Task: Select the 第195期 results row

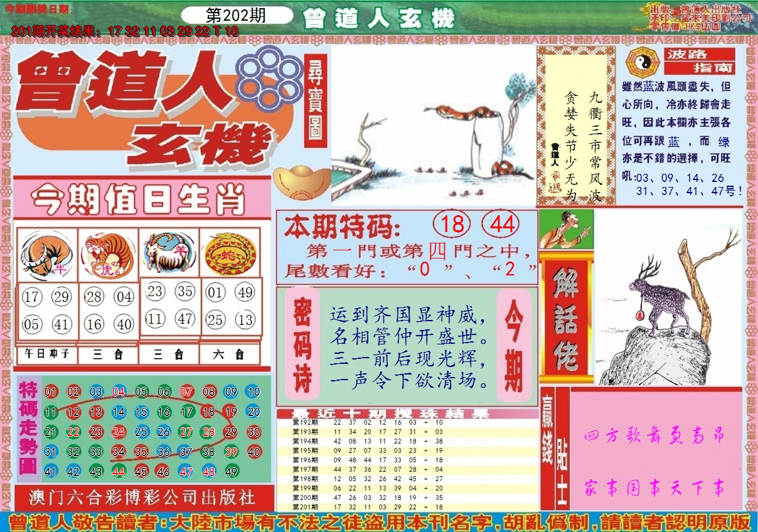Action: coord(407,450)
